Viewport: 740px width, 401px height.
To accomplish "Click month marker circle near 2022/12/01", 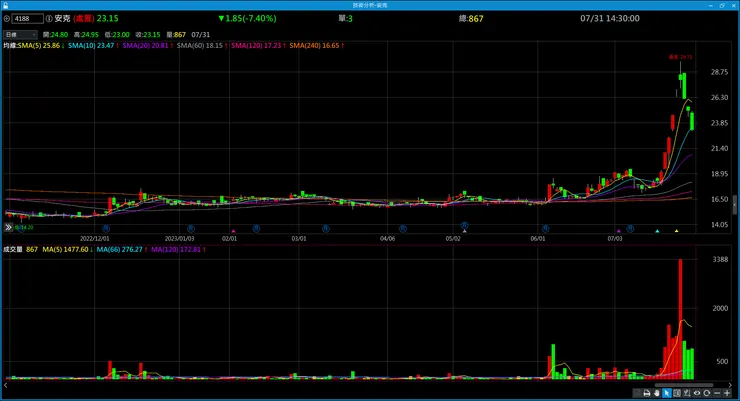I will 106,228.
